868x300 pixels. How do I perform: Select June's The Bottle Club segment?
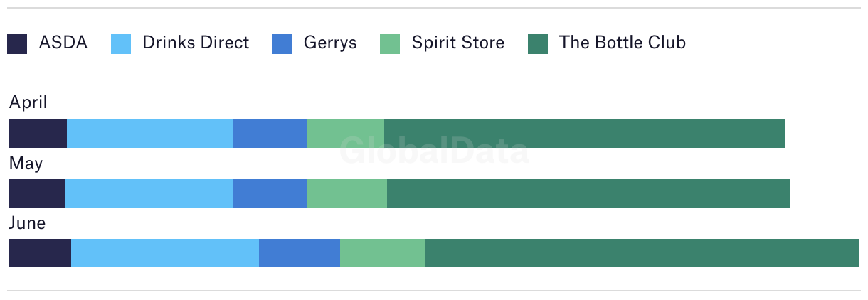pos(642,253)
